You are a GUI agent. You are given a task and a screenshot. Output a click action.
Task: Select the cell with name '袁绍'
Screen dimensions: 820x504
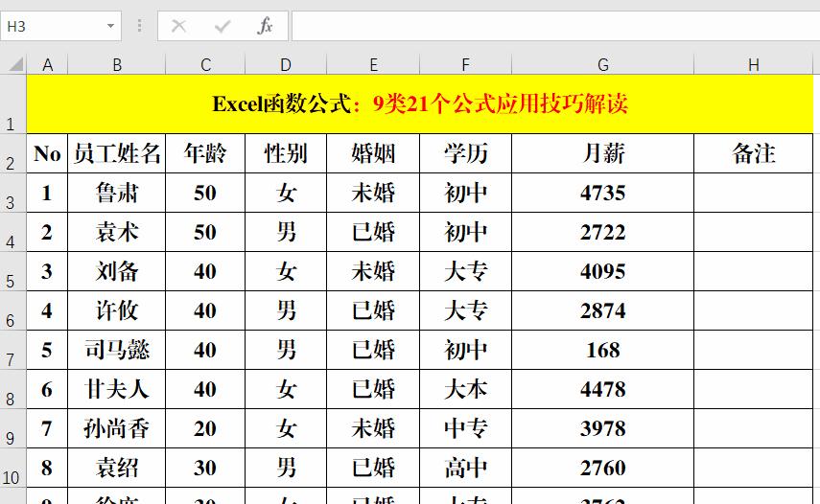[117, 468]
